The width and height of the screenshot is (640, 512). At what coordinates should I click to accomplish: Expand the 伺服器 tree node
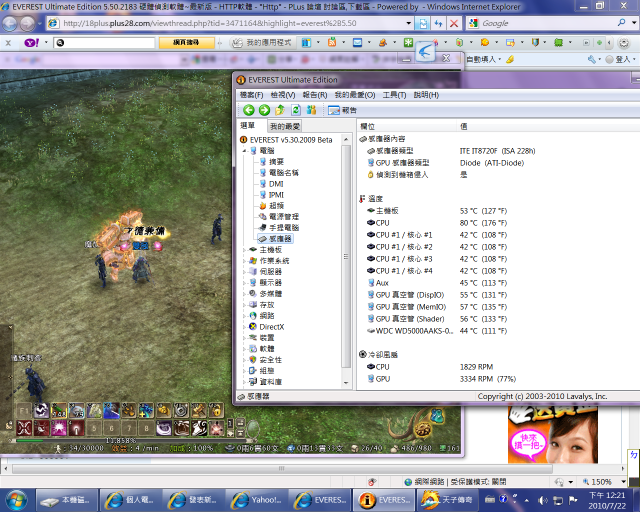244,272
